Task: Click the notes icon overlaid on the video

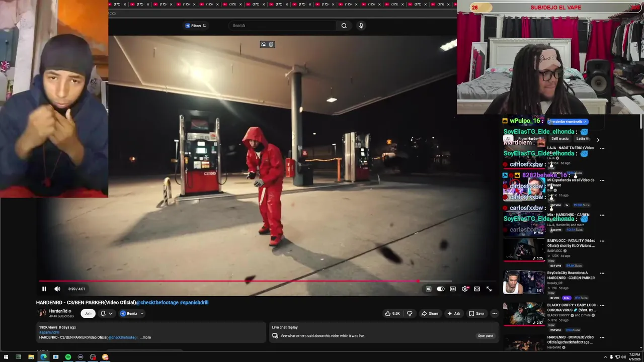Action: (271, 45)
